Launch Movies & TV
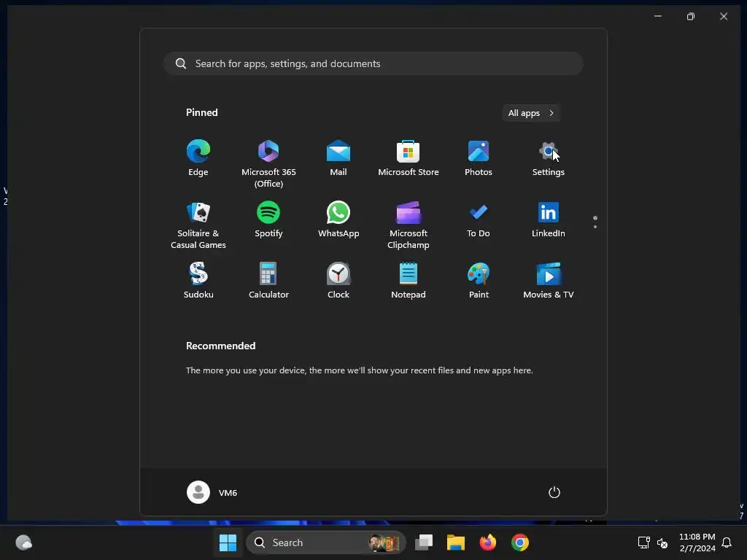The height and width of the screenshot is (560, 747). [549, 281]
